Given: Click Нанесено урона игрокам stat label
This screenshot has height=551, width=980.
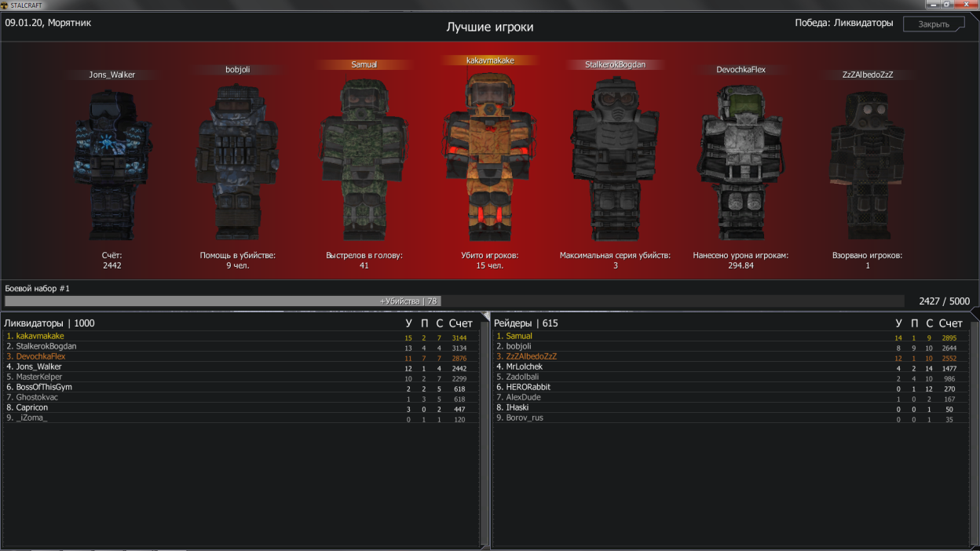Looking at the screenshot, I should pyautogui.click(x=740, y=255).
